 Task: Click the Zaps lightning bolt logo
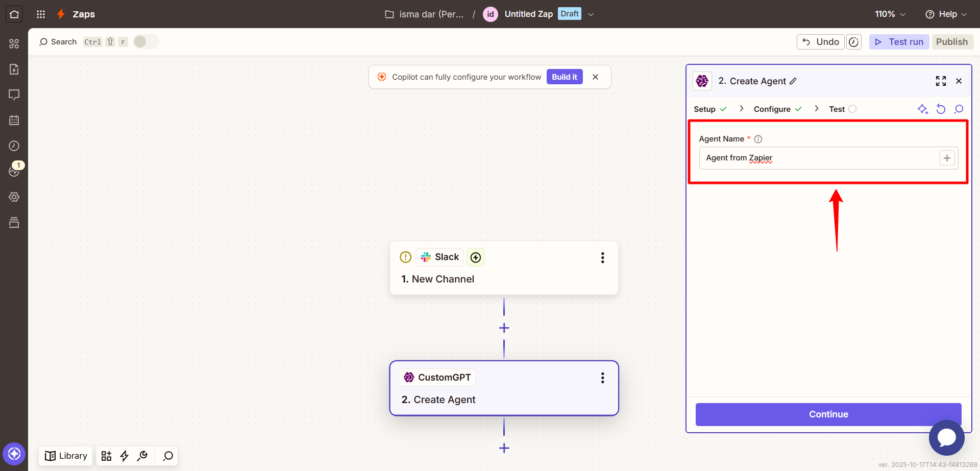pyautogui.click(x=61, y=14)
